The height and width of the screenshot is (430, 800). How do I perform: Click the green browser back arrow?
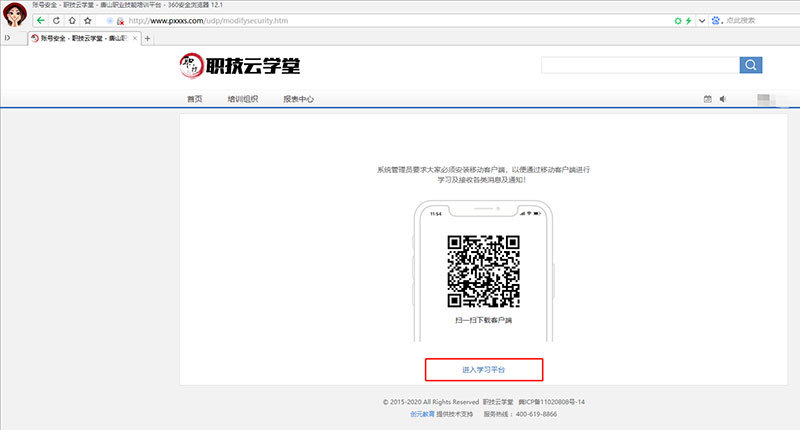coord(40,20)
